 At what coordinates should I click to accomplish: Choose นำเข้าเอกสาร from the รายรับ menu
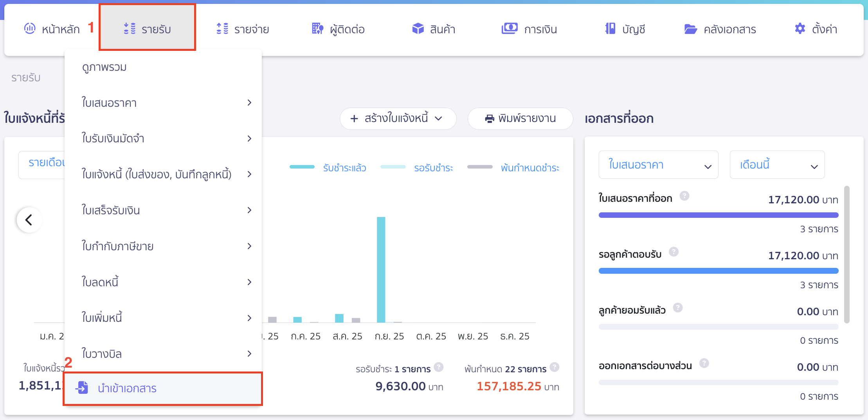[127, 388]
